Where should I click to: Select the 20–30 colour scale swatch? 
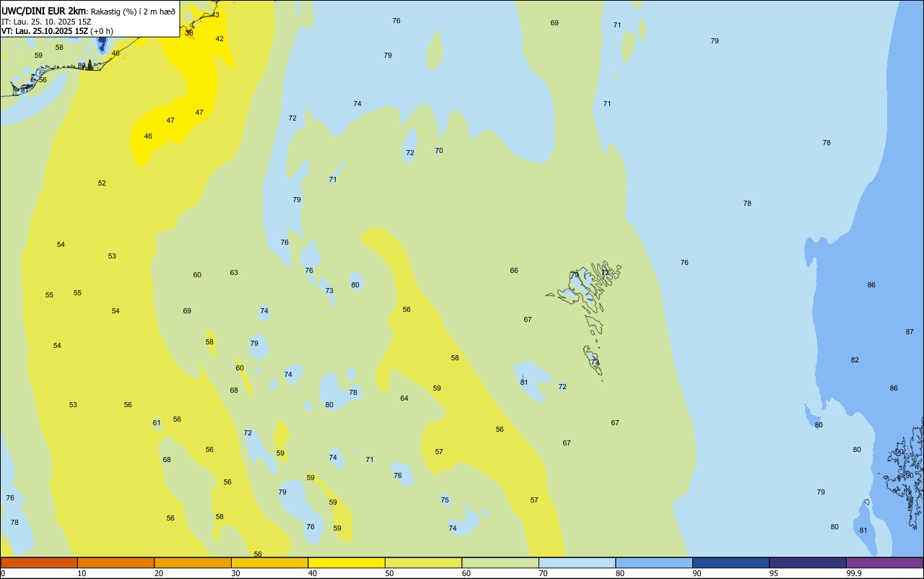193,562
